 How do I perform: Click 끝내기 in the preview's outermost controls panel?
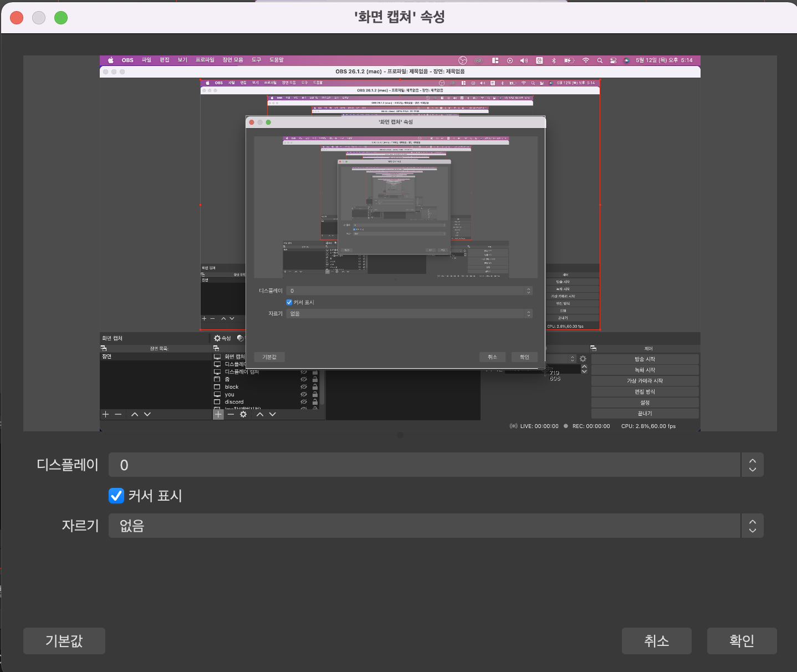(645, 414)
